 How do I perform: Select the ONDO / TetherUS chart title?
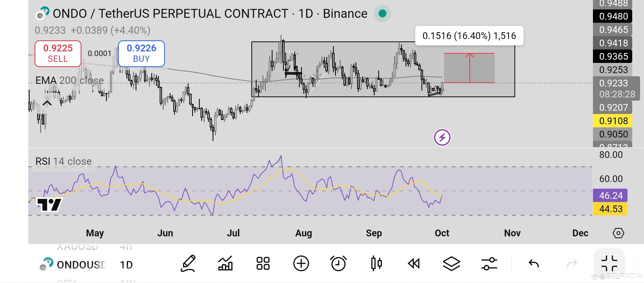[210, 14]
